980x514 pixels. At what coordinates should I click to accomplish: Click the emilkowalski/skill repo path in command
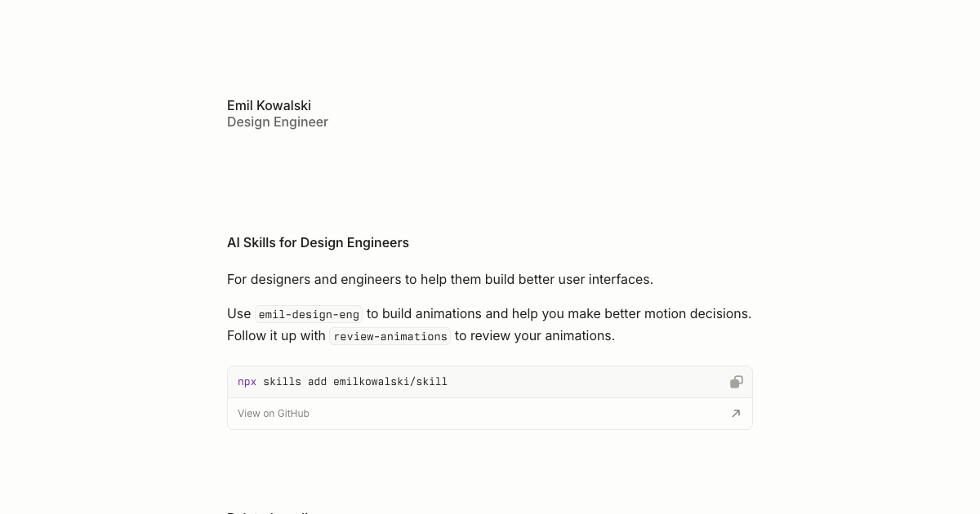coord(390,382)
